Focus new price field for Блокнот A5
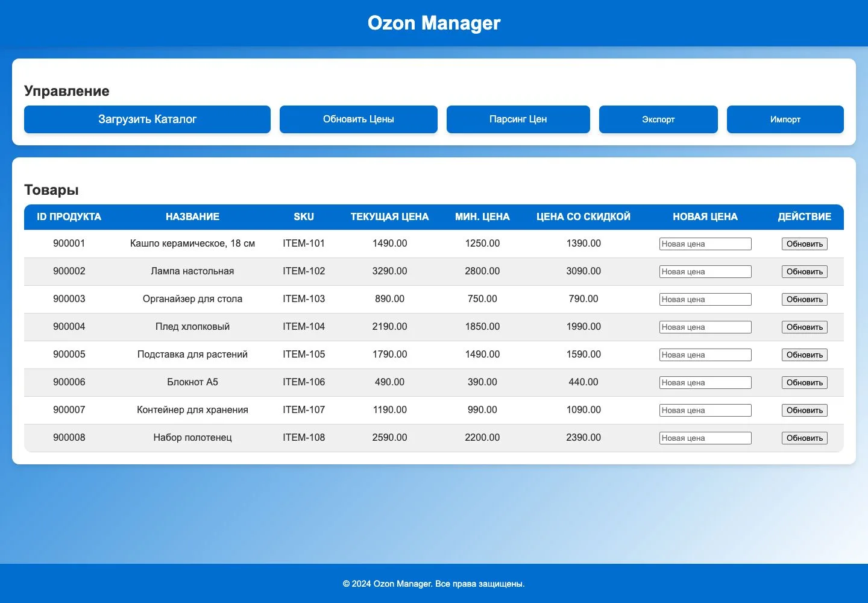The width and height of the screenshot is (868, 603). (x=705, y=382)
